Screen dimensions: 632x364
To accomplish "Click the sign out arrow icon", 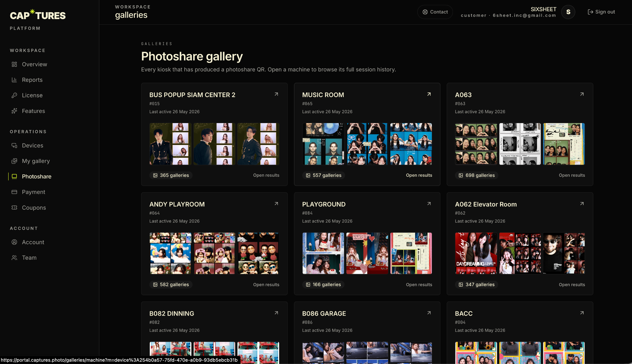I will pos(591,12).
